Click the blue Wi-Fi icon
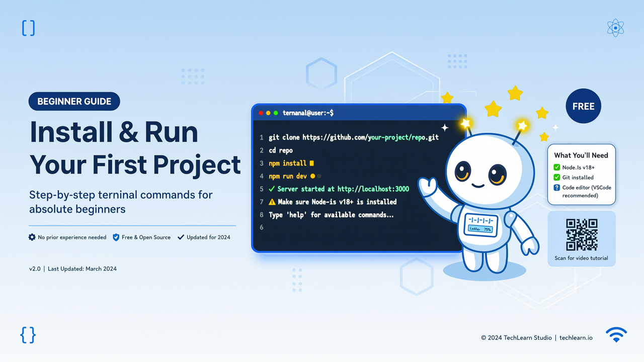The width and height of the screenshot is (644, 362). pos(616,335)
